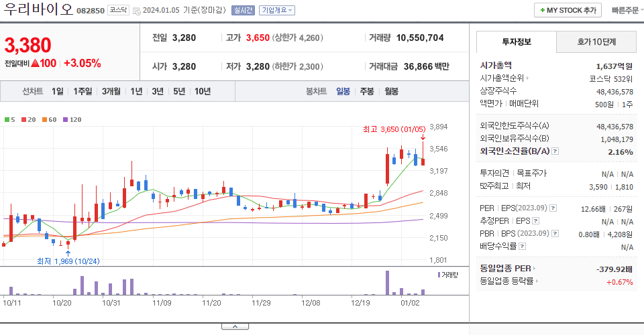Select 주봉 candlestick chart
The image size is (644, 335).
tap(367, 91)
